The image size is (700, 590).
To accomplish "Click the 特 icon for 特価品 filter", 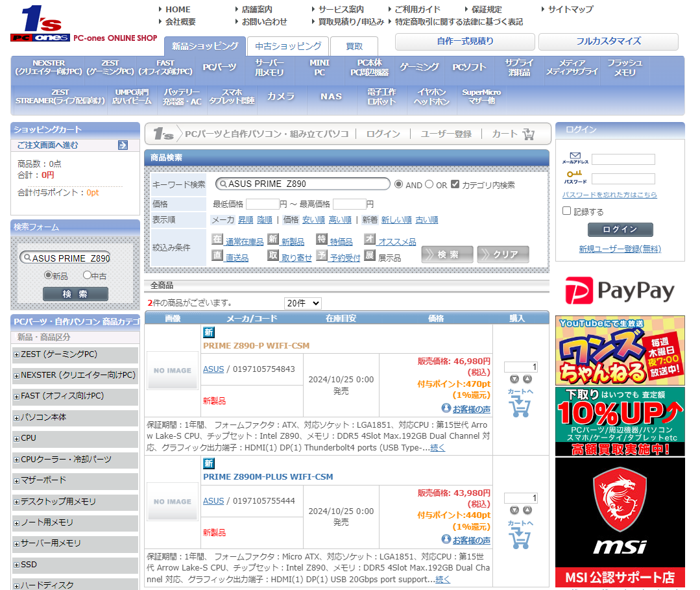I will [321, 240].
